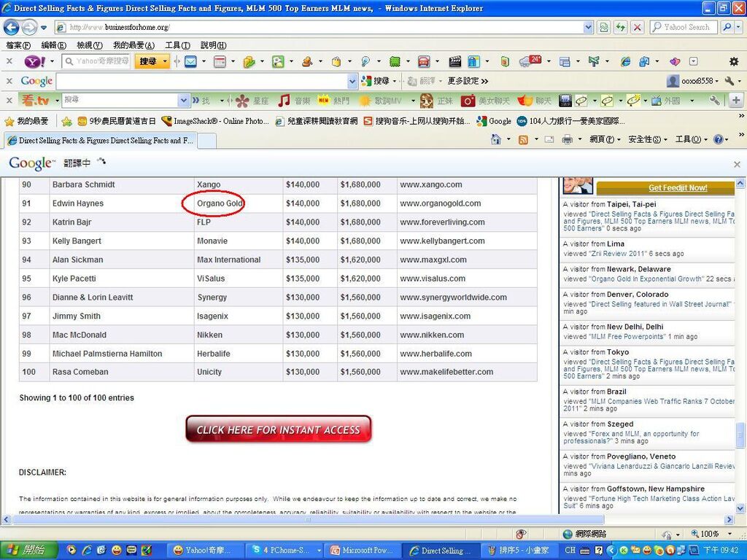Open the 檔案(F) menu
The height and width of the screenshot is (560, 747).
(18, 45)
